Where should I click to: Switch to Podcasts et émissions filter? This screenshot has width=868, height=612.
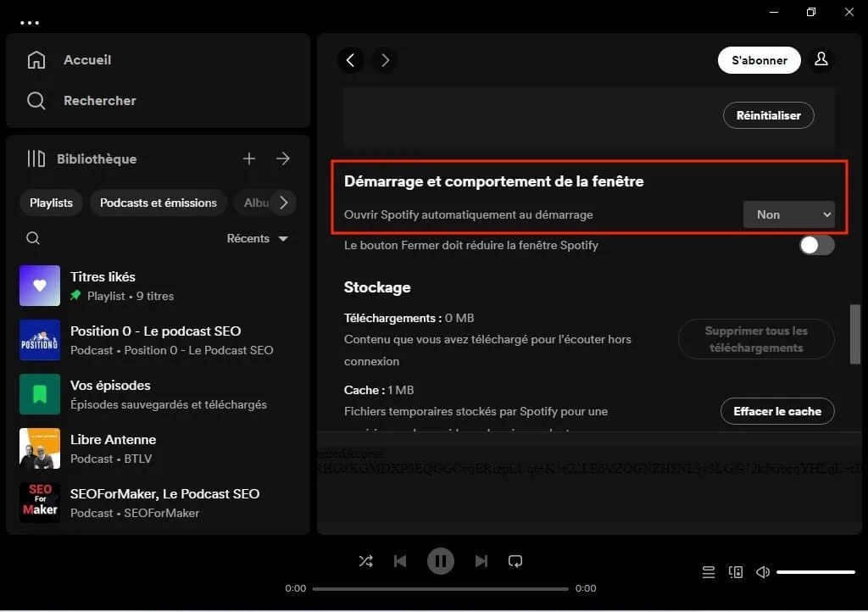click(x=158, y=203)
